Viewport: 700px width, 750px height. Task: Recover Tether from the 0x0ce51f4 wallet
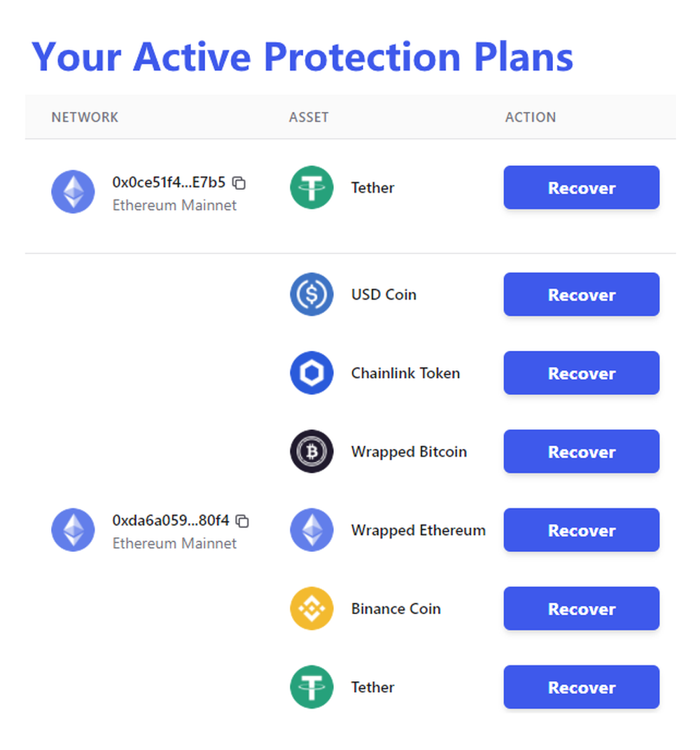(x=581, y=188)
